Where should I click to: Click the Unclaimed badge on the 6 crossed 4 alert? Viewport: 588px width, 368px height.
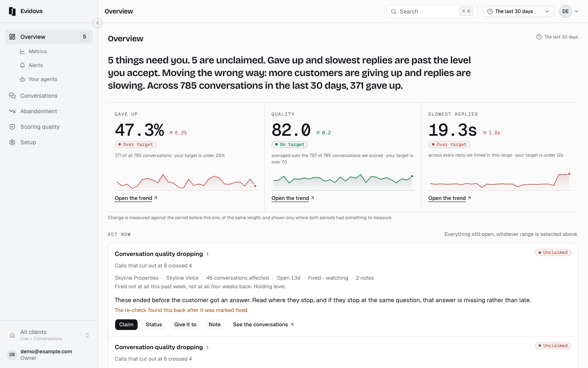coord(553,346)
